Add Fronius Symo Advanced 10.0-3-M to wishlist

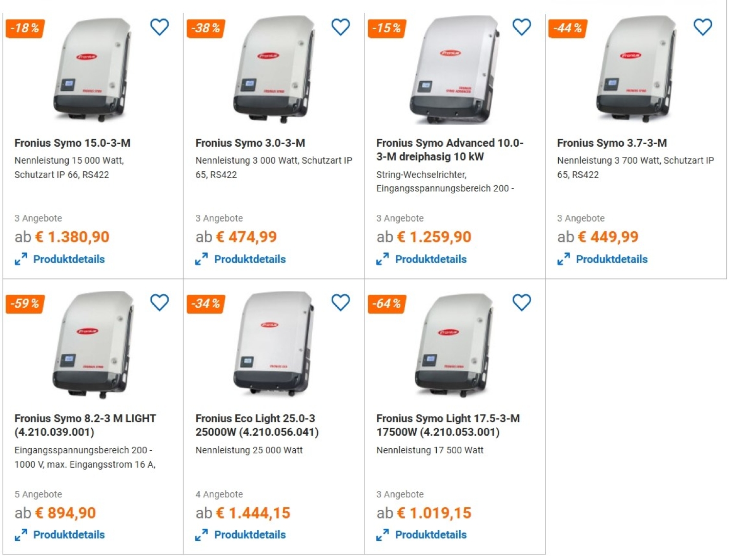tap(521, 27)
